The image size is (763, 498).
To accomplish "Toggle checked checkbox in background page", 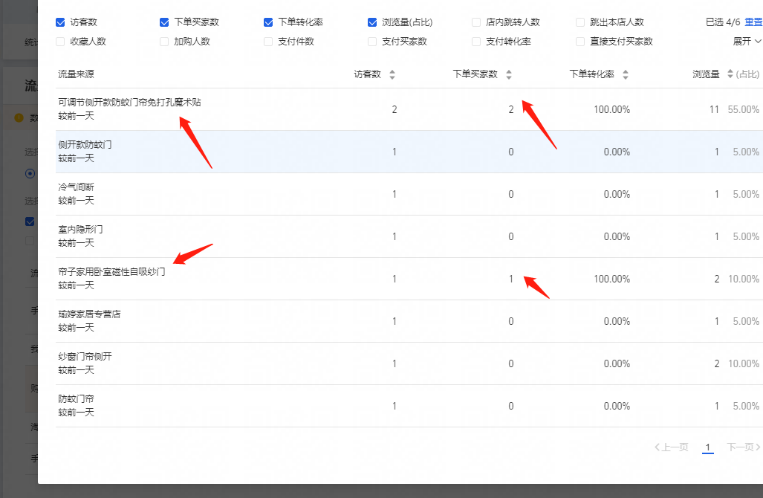I will (x=30, y=221).
